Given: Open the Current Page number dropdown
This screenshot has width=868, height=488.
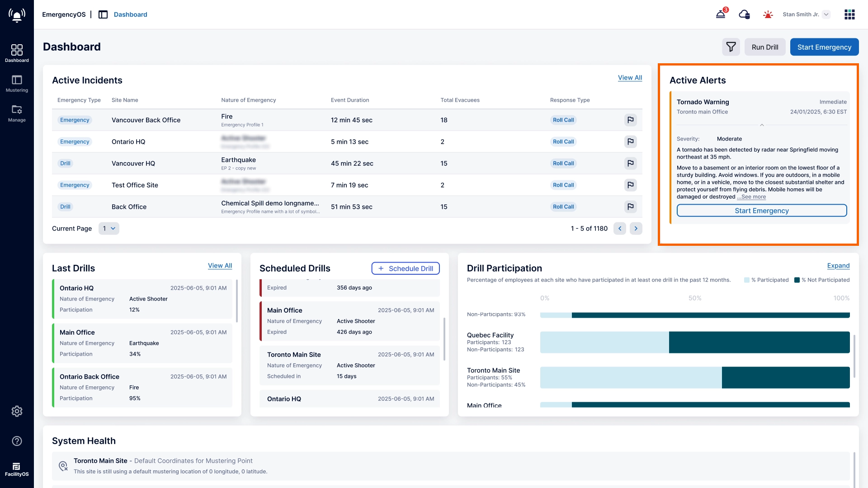Looking at the screenshot, I should (x=109, y=229).
